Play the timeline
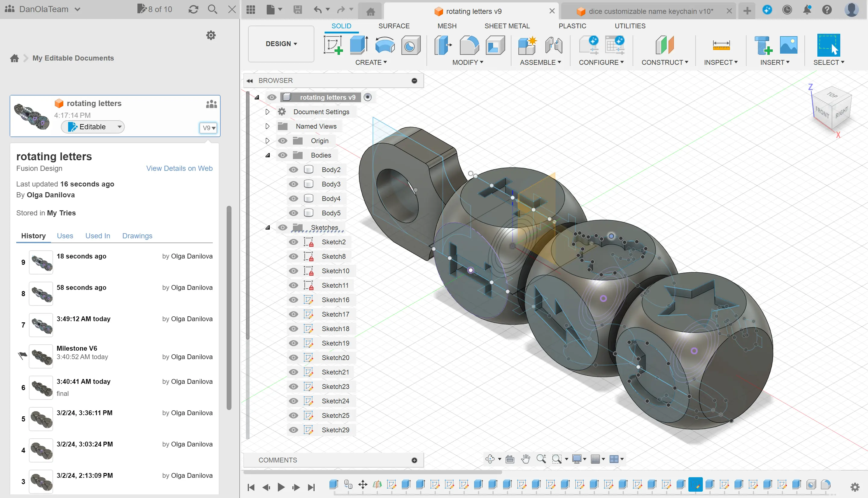The width and height of the screenshot is (868, 498). pos(281,487)
